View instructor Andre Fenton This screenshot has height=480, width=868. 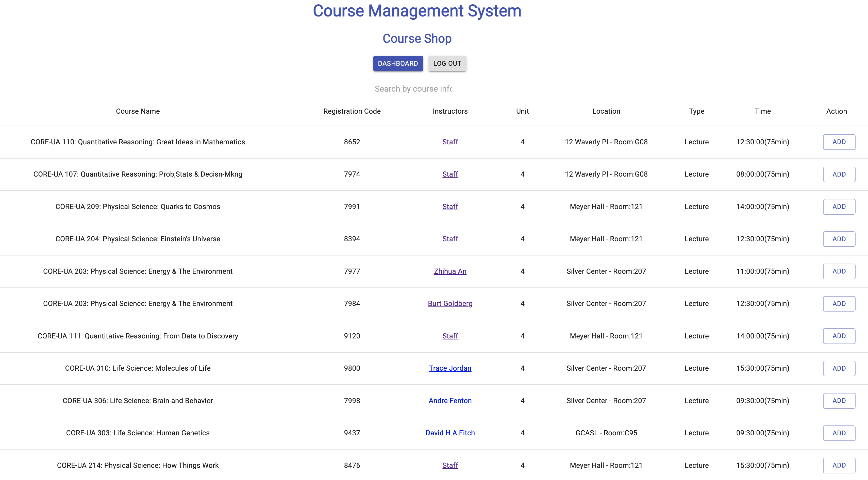click(450, 401)
